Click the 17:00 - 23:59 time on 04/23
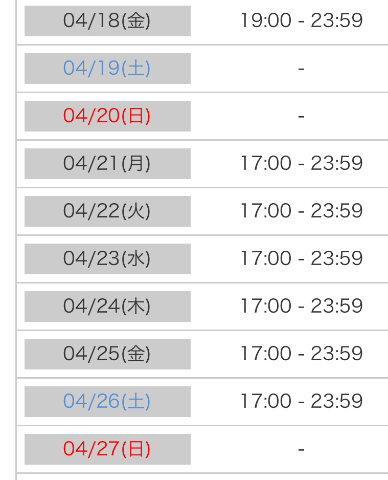 (302, 259)
